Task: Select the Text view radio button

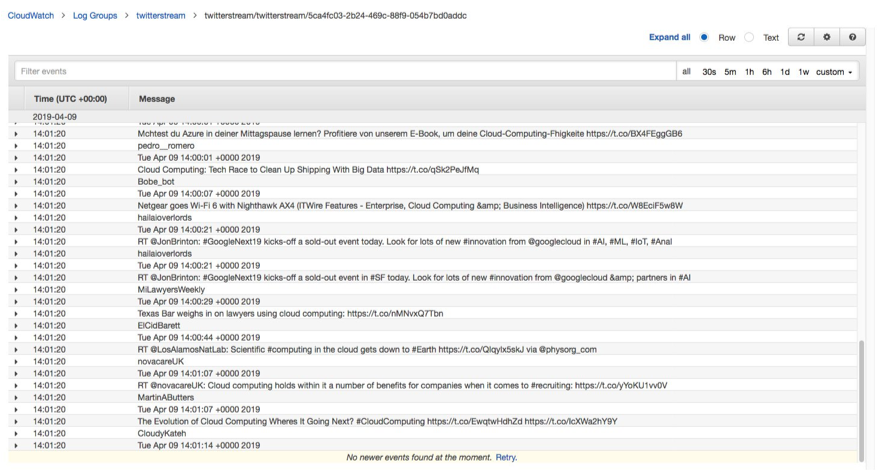Action: pos(749,37)
